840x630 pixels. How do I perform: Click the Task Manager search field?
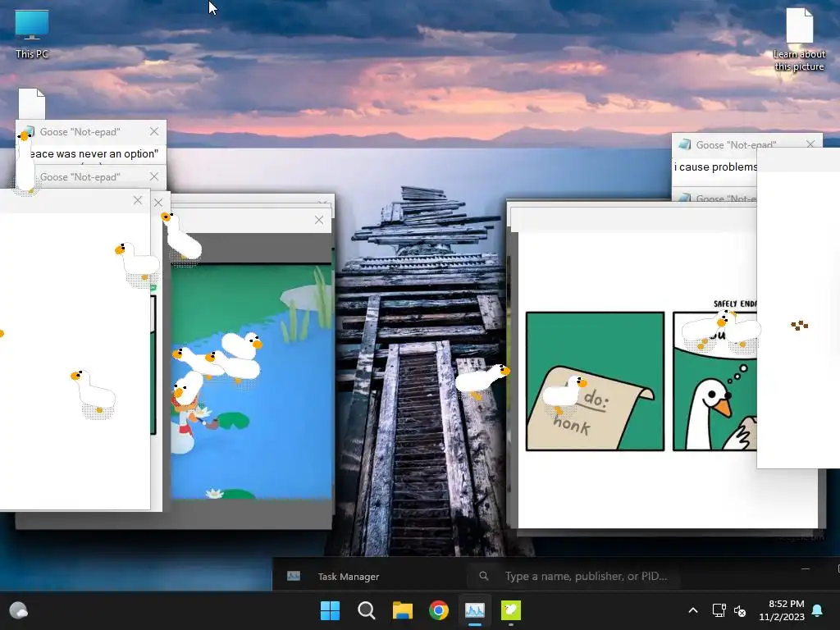tap(574, 576)
